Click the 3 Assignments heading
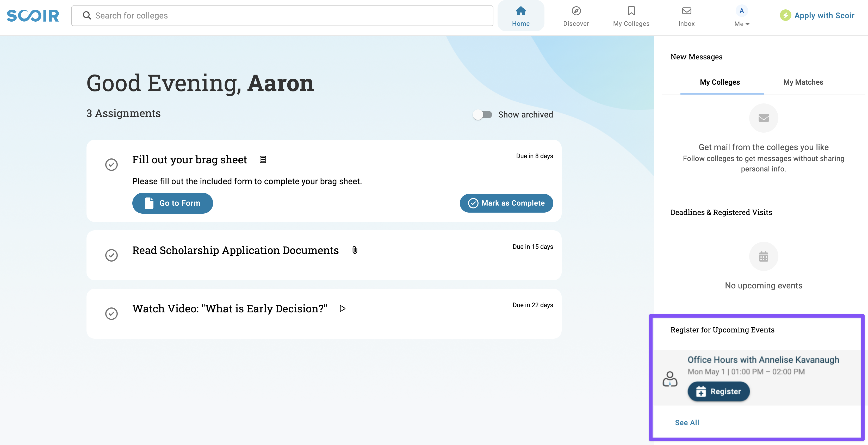Screen dimensions: 868x445 coord(123,113)
